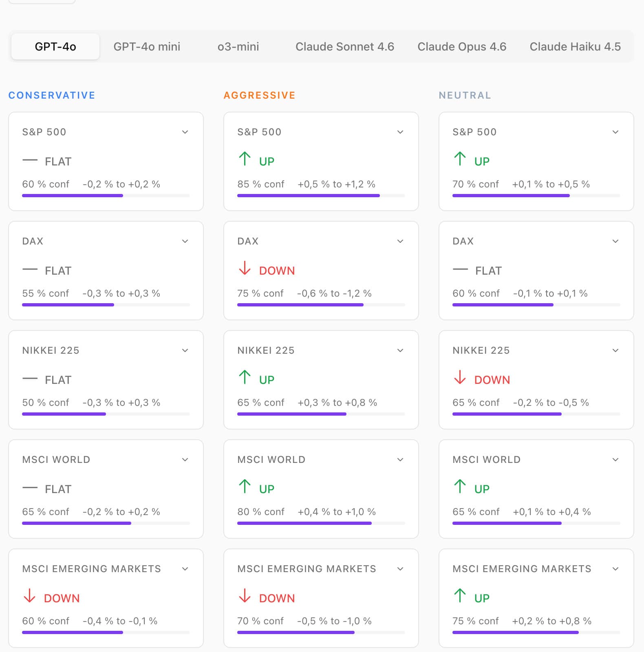Image resolution: width=644 pixels, height=652 pixels.
Task: Open the o3-mini tab
Action: [x=238, y=46]
